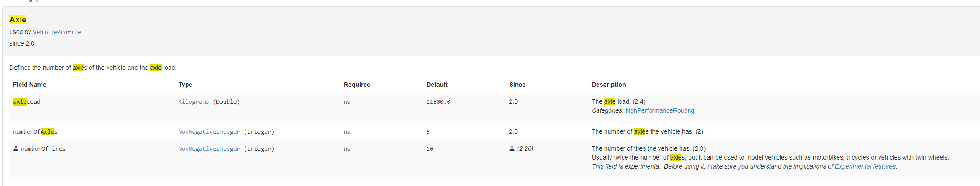Click the Type column header
980x186 pixels.
[185, 85]
